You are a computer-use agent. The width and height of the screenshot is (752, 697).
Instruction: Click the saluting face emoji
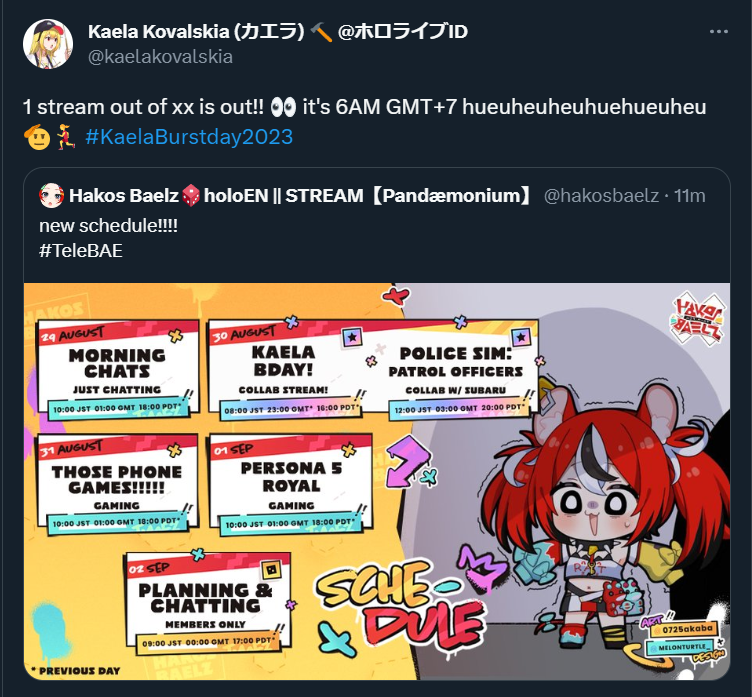37,137
